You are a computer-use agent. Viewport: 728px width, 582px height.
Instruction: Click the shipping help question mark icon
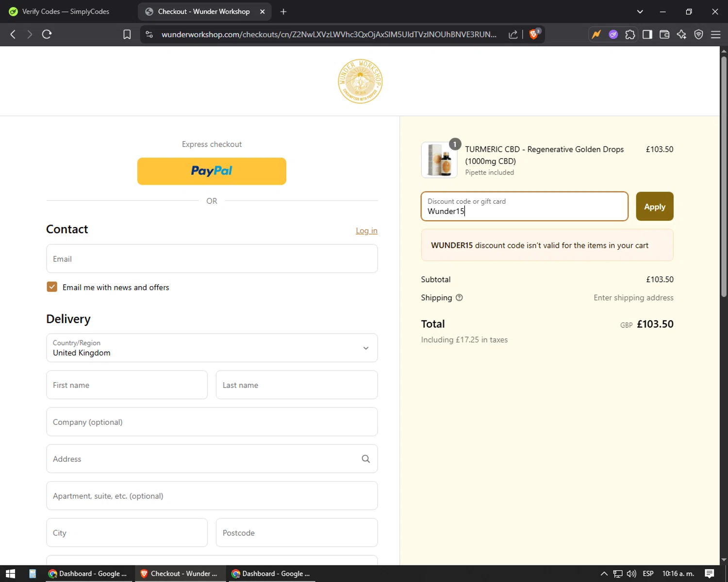[459, 298]
